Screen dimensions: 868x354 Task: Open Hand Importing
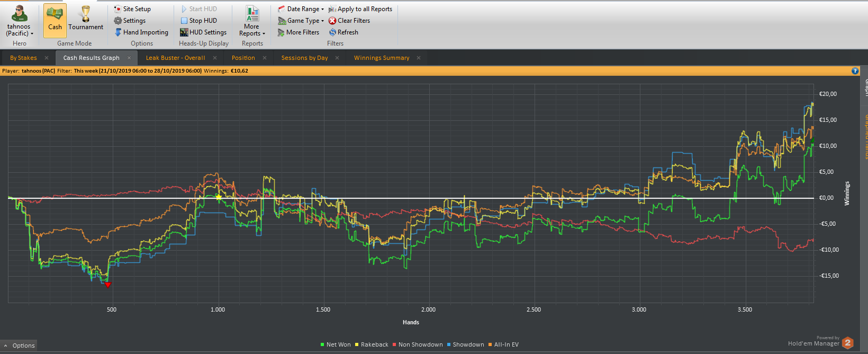[x=141, y=32]
